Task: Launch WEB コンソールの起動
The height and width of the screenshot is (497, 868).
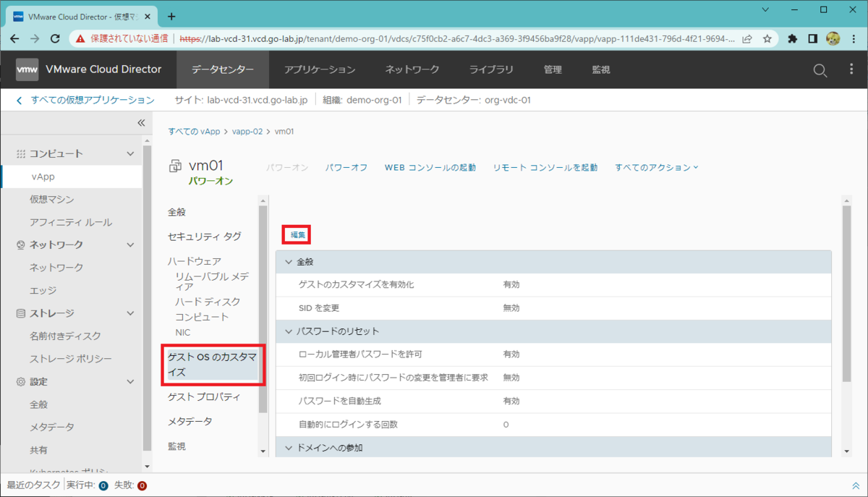Action: pos(430,167)
